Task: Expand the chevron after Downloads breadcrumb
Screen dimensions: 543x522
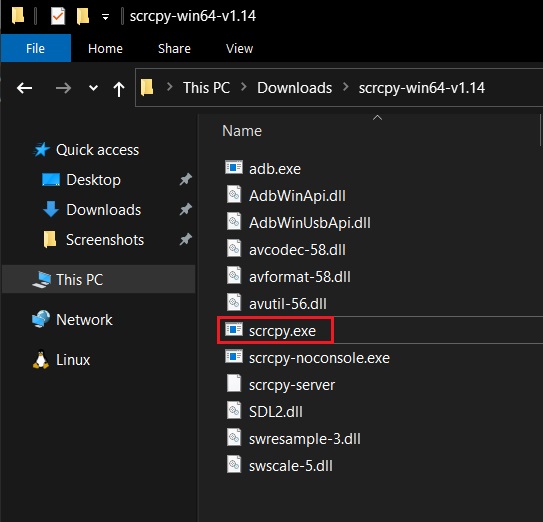Action: (345, 87)
